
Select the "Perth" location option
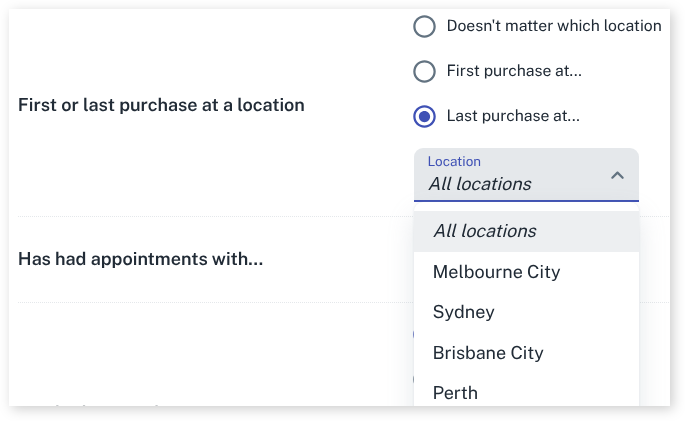click(x=455, y=393)
